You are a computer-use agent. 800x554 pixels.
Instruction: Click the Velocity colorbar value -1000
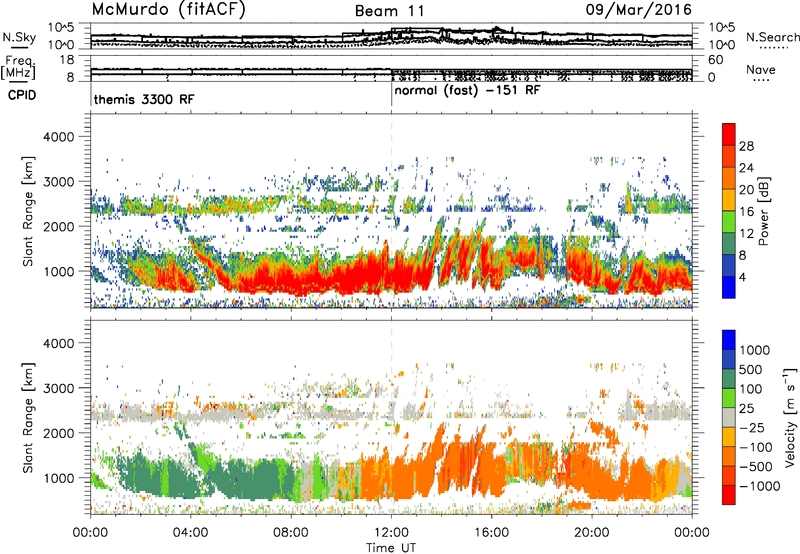(759, 486)
